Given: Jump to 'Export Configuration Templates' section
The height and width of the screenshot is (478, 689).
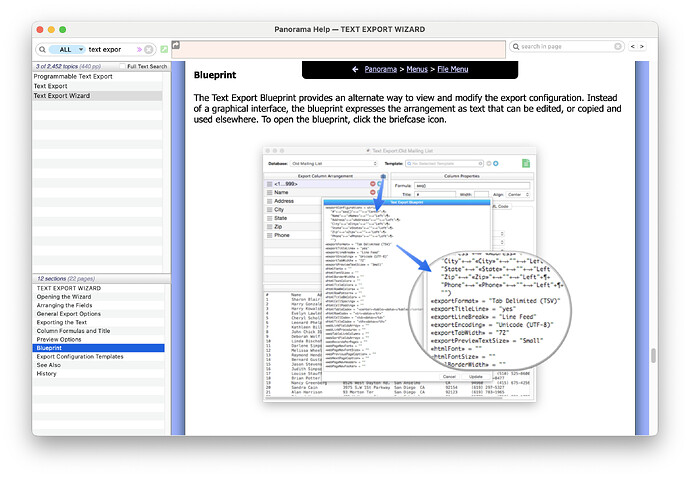Looking at the screenshot, I should point(98,357).
